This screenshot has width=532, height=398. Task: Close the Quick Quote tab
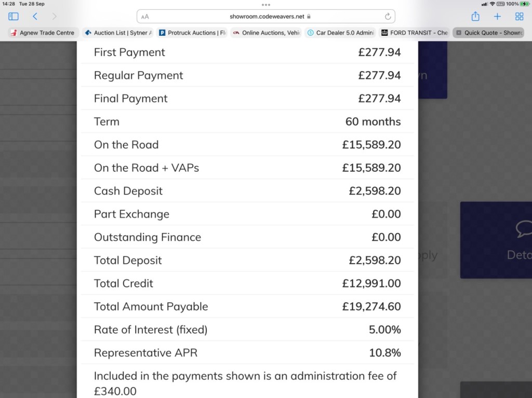click(x=459, y=33)
